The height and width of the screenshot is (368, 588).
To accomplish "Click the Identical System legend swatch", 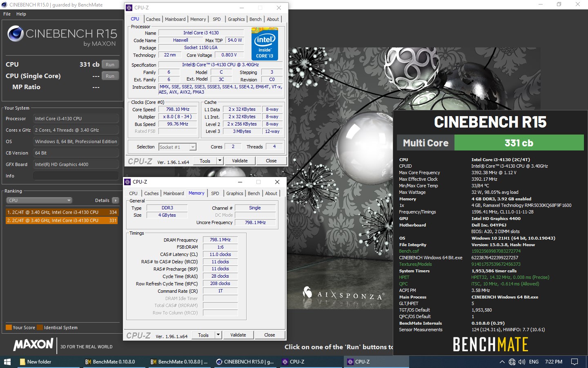I will [40, 328].
